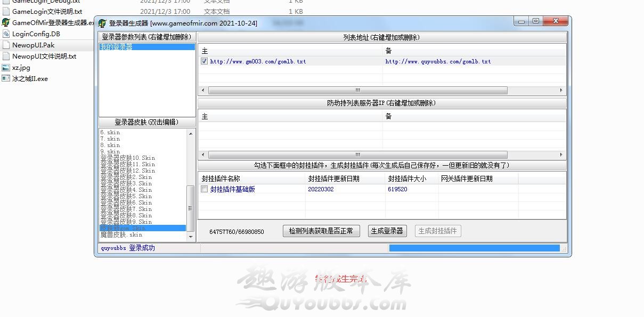This screenshot has width=644, height=317.
Task: Select the 魔兽皮肤.skin entry
Action: tap(121, 235)
